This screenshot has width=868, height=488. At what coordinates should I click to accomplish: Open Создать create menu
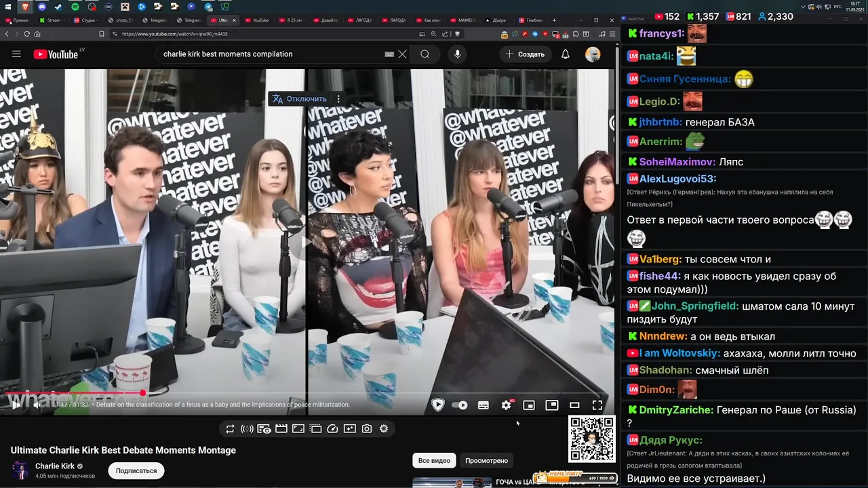tap(525, 54)
